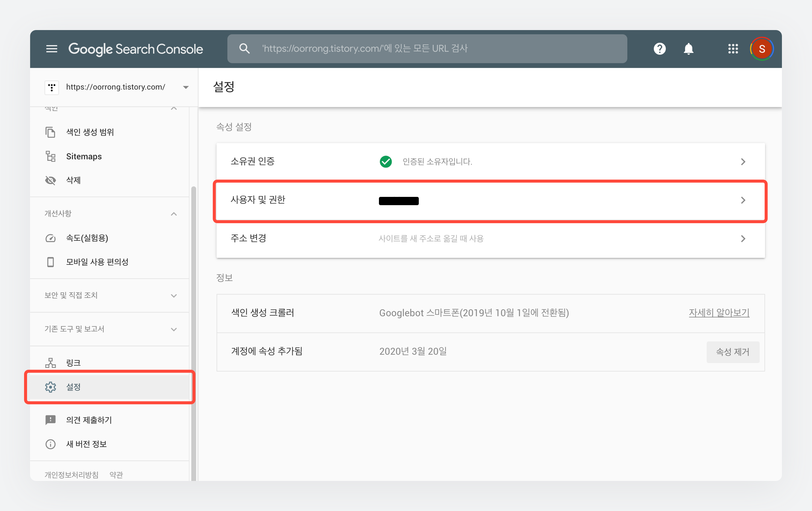This screenshot has height=511, width=812.
Task: Expand the 보안 및 직접 조치 section
Action: (174, 295)
